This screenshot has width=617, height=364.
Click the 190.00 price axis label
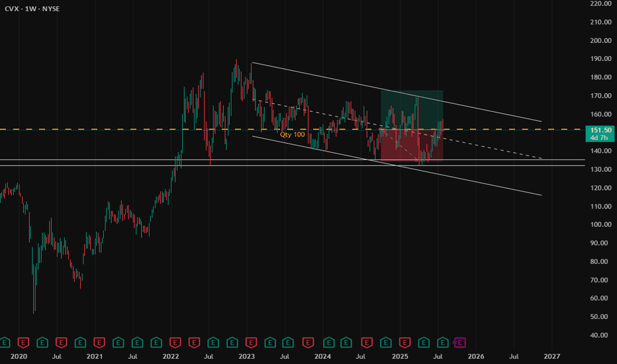point(601,59)
